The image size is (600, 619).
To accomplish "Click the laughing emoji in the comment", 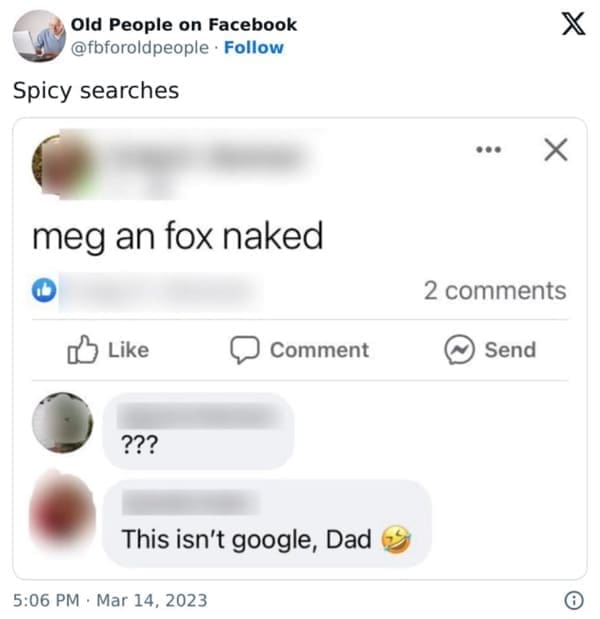I will pos(395,540).
